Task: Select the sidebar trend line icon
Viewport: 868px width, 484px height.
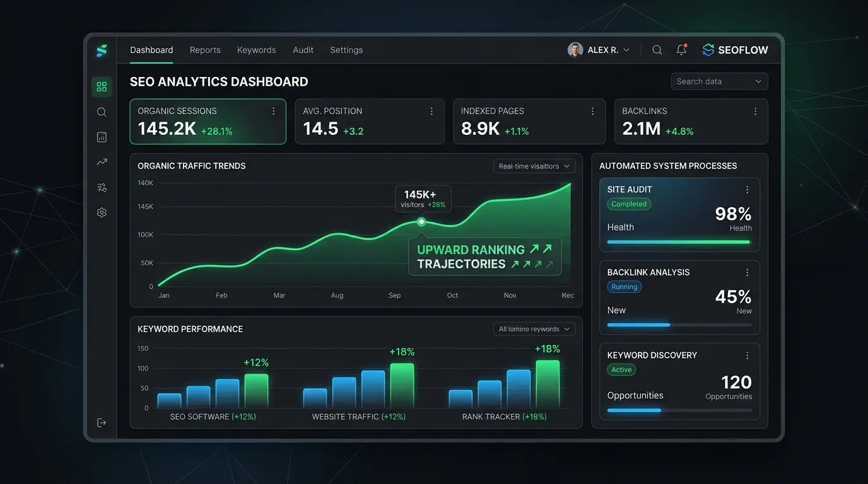Action: click(x=102, y=162)
